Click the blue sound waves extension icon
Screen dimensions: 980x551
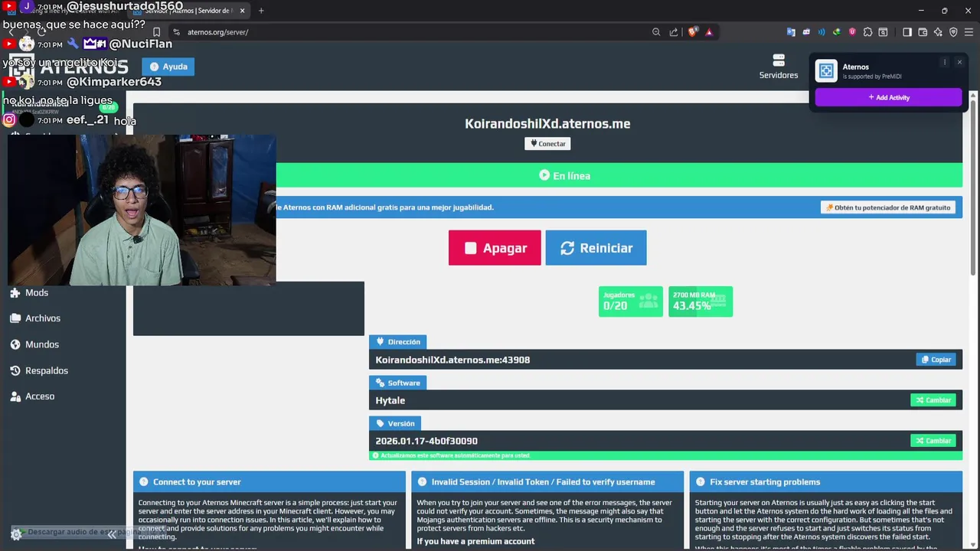tap(822, 32)
